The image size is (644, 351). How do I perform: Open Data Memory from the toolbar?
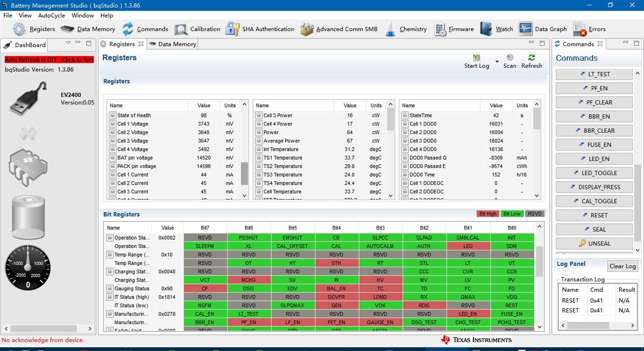point(87,29)
